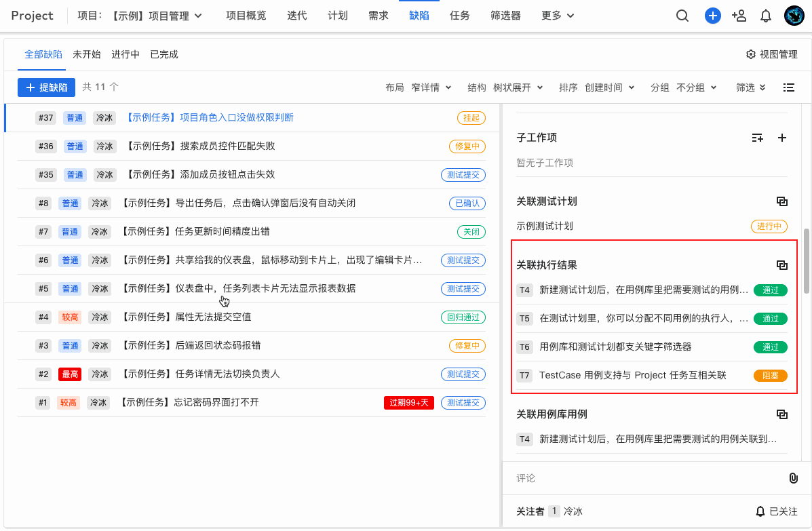The height and width of the screenshot is (531, 812).
Task: Go to 计划 tab
Action: (338, 16)
